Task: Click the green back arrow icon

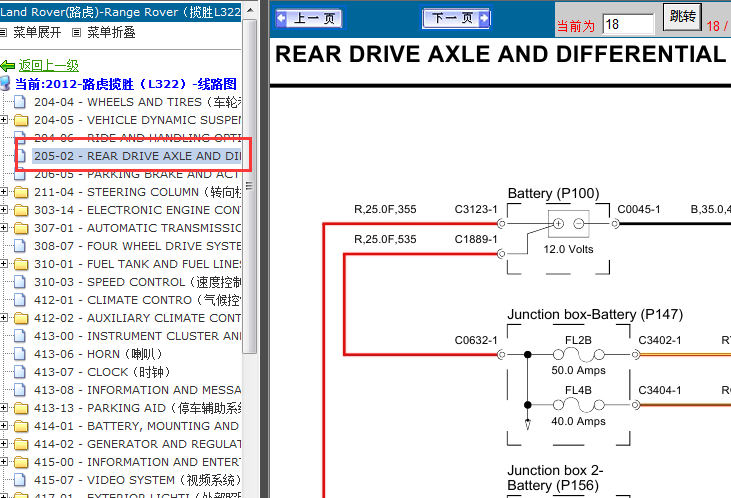Action: pyautogui.click(x=8, y=66)
